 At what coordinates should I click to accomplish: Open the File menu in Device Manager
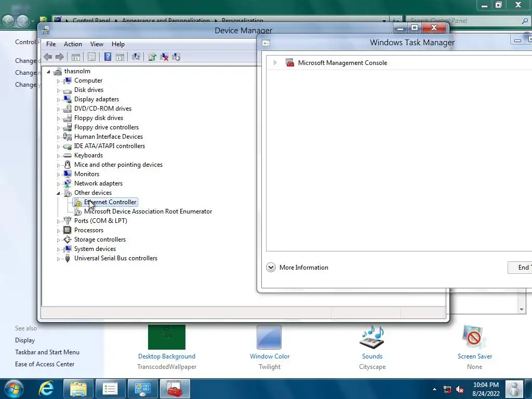coord(51,44)
